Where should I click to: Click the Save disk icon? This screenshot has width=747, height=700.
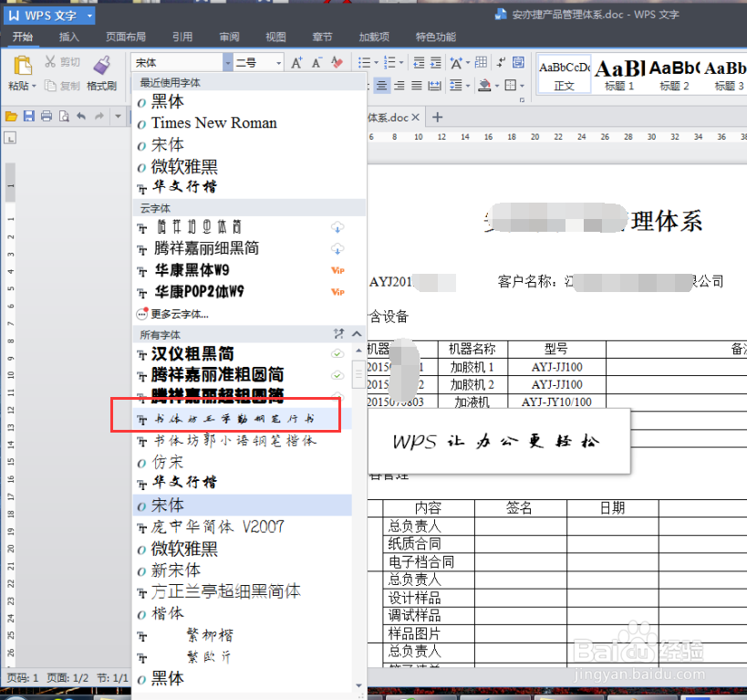click(x=29, y=116)
